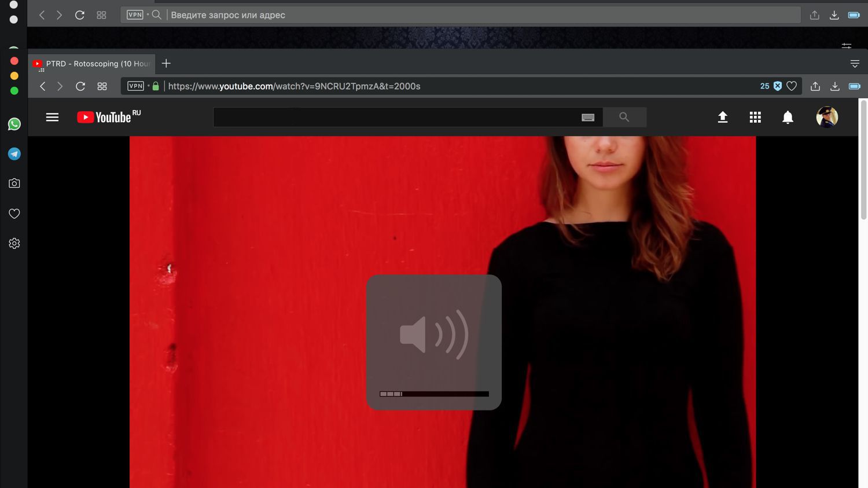Share from the background window toolbar
868x488 pixels.
tap(815, 15)
